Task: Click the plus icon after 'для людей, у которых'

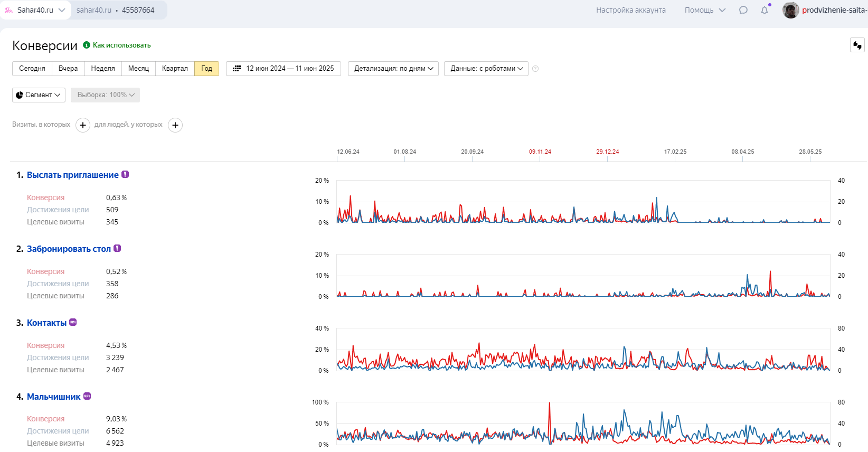Action: [x=175, y=125]
